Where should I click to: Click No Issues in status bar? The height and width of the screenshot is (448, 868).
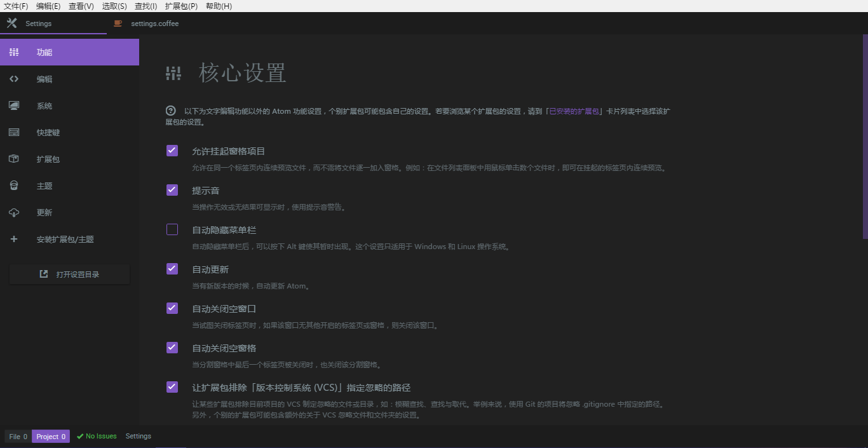[x=97, y=437]
